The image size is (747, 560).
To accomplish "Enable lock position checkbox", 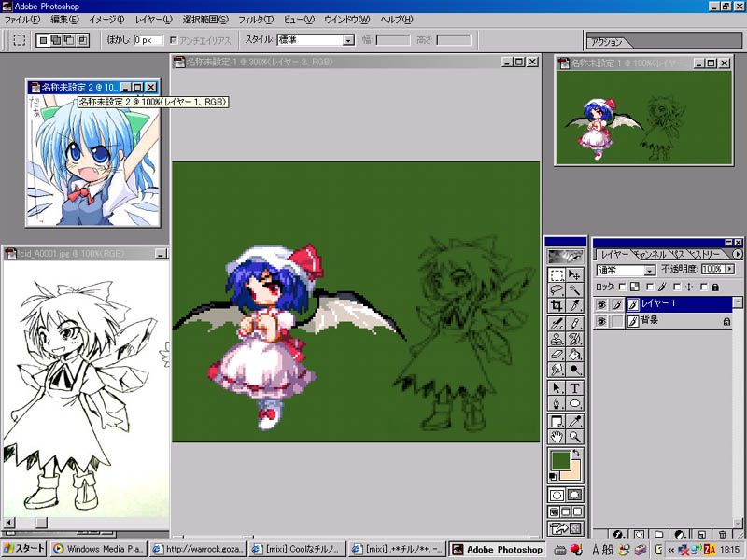I will coord(676,287).
